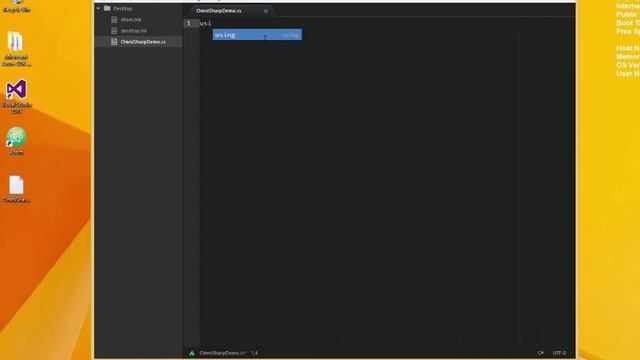Switch to the OmniSharpDemo.cs editor tab
640x360 pixels.
(232, 11)
